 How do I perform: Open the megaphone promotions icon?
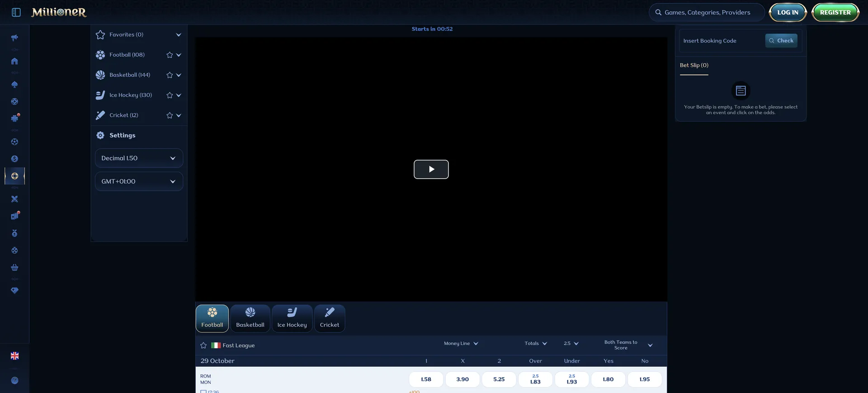coord(14,38)
